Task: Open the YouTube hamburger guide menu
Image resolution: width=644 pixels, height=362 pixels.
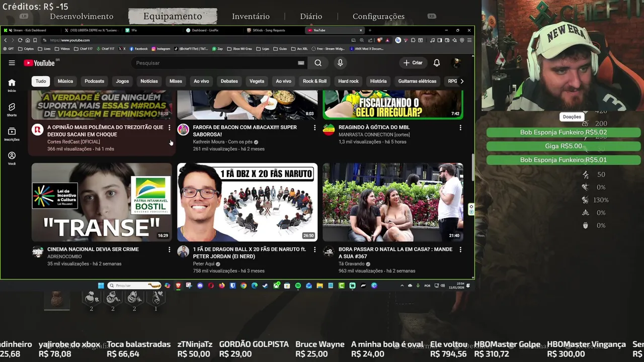Action: coord(12,63)
